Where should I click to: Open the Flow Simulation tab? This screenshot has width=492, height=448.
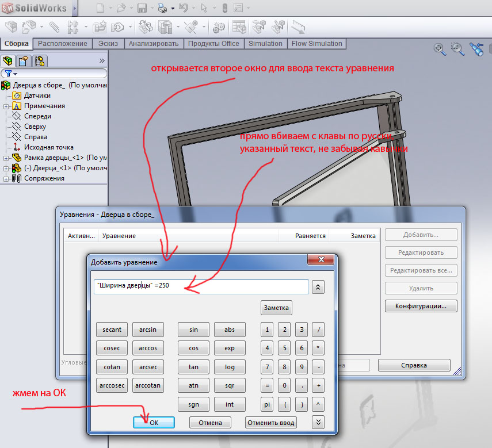coord(316,44)
